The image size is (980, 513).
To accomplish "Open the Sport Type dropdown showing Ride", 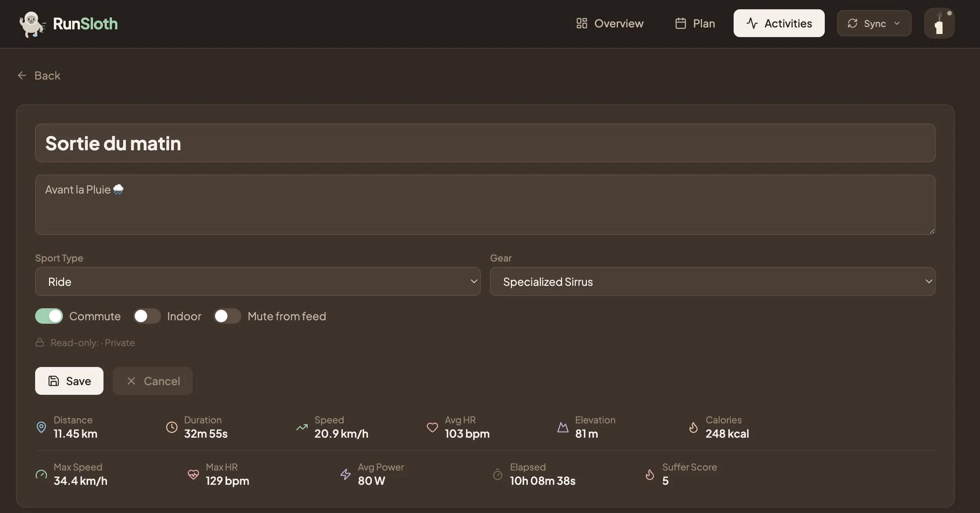I will point(258,282).
